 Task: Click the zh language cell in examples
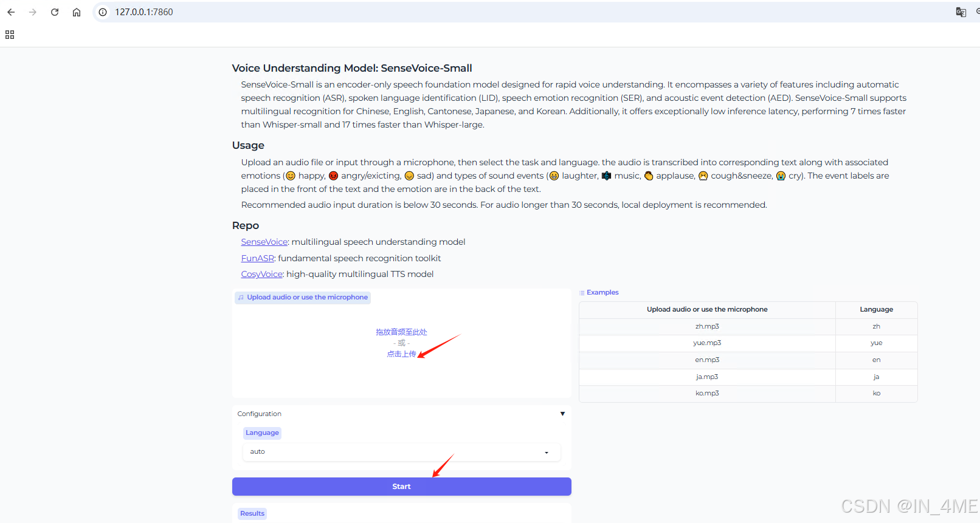(876, 327)
